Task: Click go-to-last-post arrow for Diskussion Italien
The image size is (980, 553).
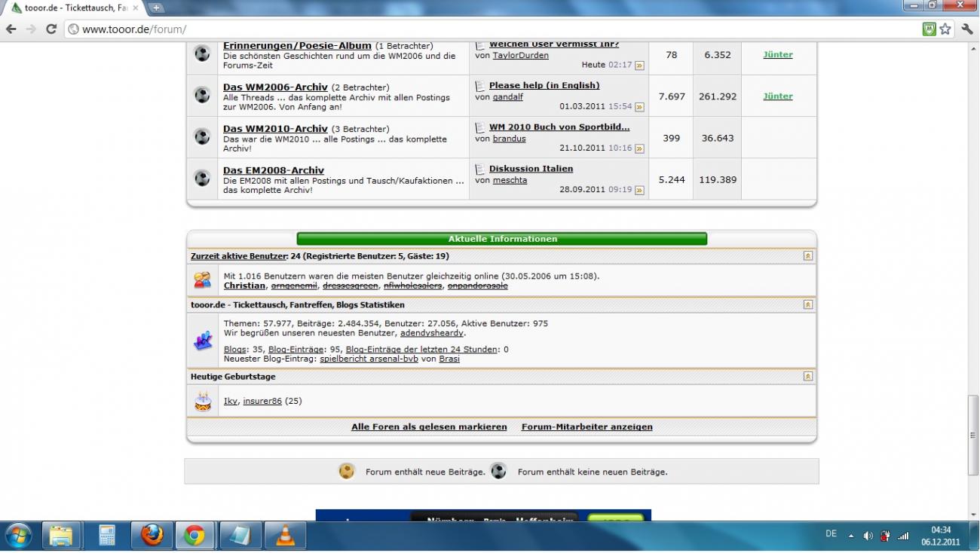Action: pyautogui.click(x=639, y=190)
